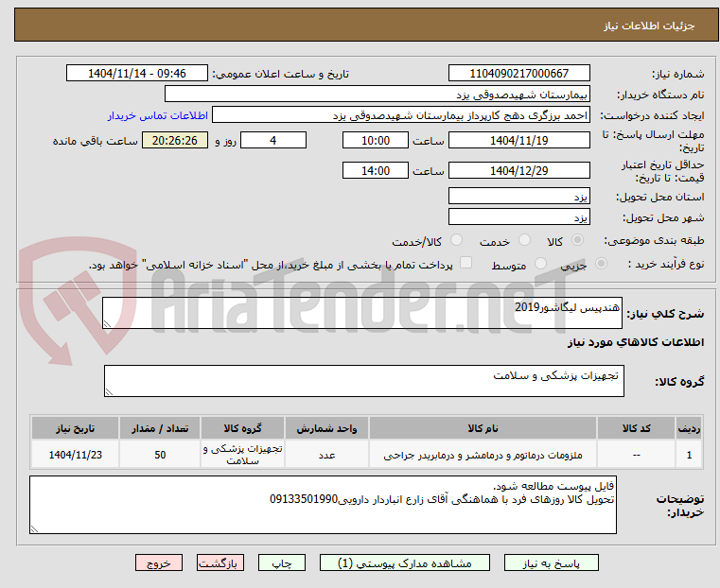Screen dimensions: 720x588
Task: Select the متوسط purchase type radio
Action: (x=540, y=263)
